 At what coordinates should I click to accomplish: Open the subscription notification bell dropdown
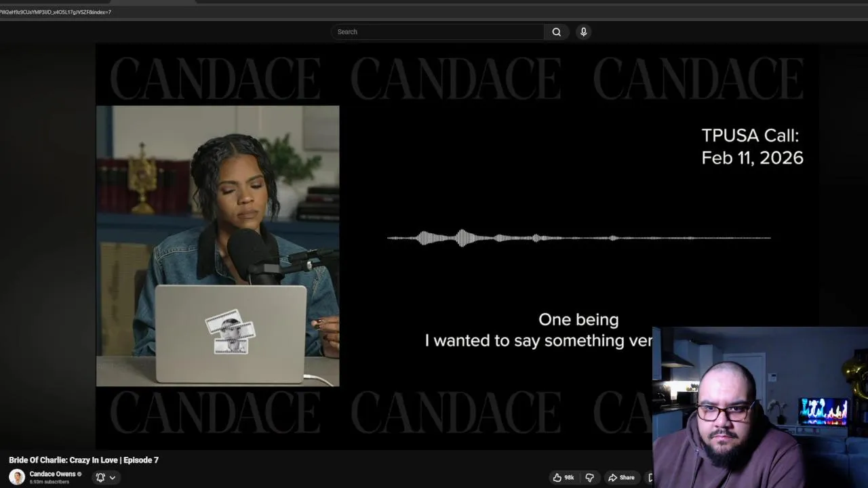click(106, 477)
